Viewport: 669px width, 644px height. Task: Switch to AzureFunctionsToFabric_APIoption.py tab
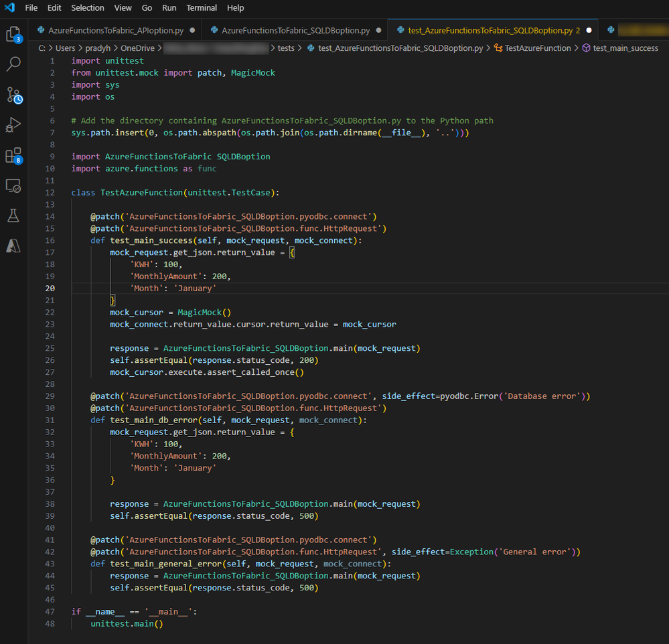116,30
